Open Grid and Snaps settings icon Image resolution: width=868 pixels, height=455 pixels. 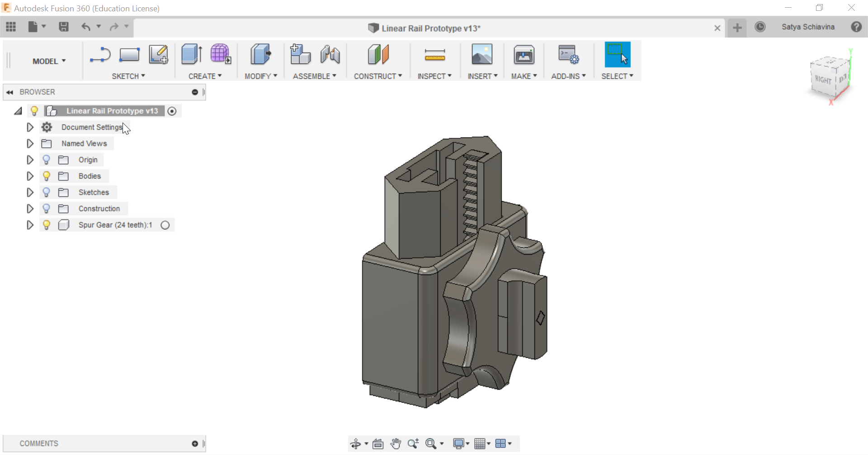480,444
